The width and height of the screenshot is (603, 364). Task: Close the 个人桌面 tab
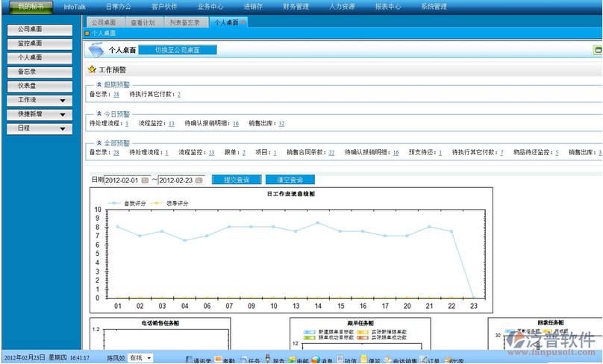(x=243, y=23)
